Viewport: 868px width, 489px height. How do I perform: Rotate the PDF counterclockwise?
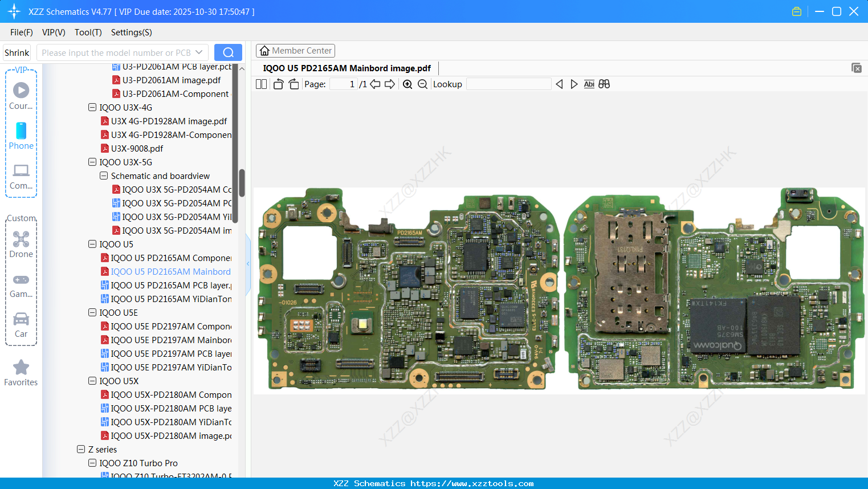pyautogui.click(x=278, y=84)
